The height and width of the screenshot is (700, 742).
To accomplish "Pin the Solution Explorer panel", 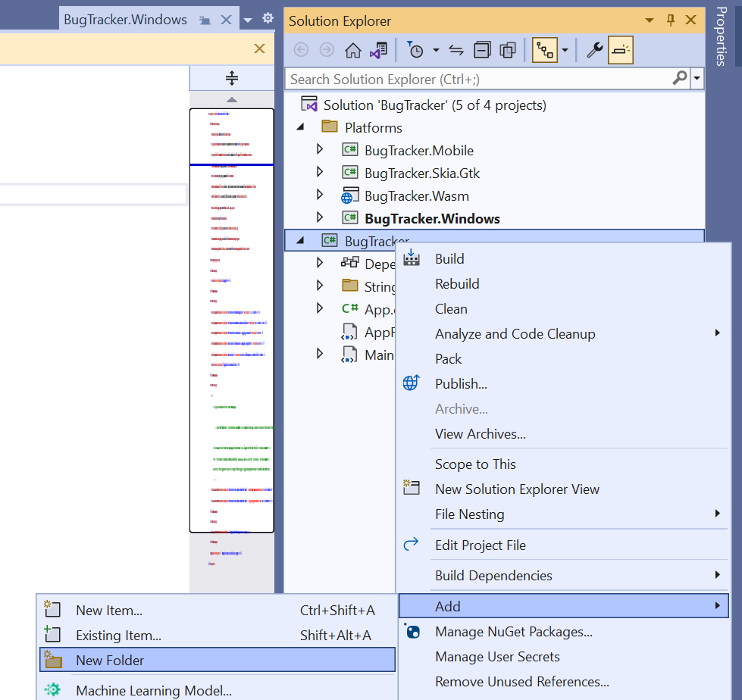I will (x=670, y=20).
